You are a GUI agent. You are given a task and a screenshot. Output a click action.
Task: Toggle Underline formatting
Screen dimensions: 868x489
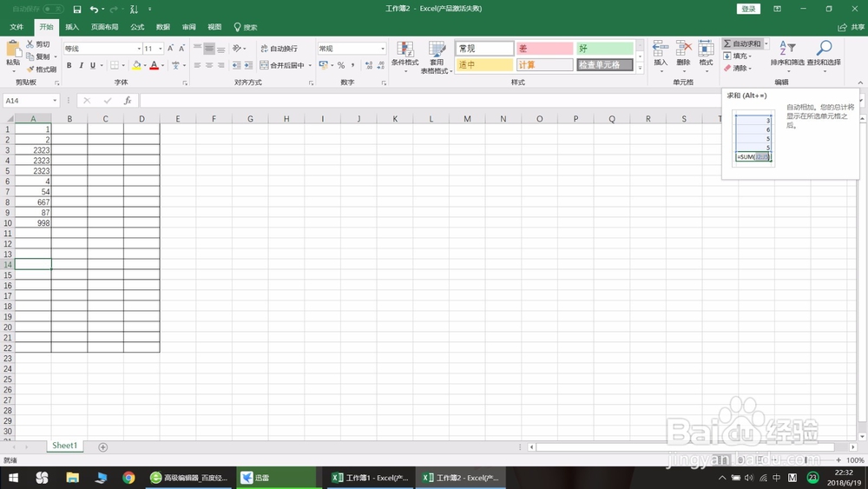(93, 65)
